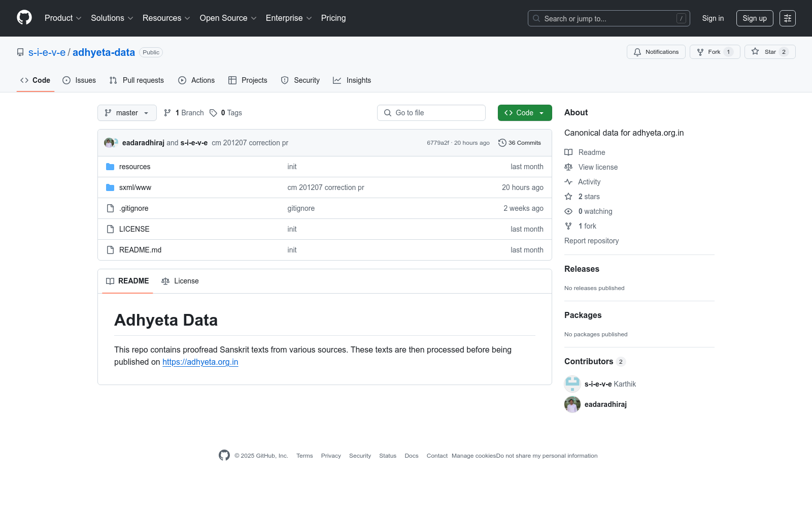Click the Notifications button
Image resolution: width=812 pixels, height=508 pixels.
coord(656,52)
